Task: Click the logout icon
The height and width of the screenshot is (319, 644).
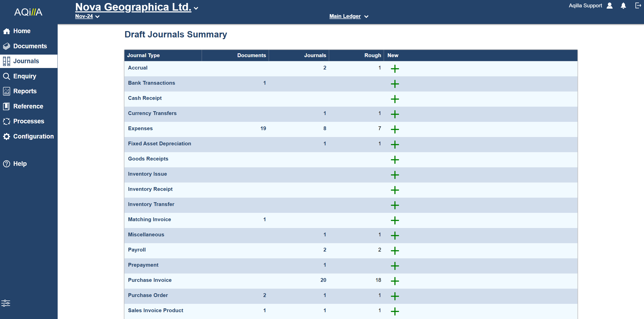Action: pos(638,6)
